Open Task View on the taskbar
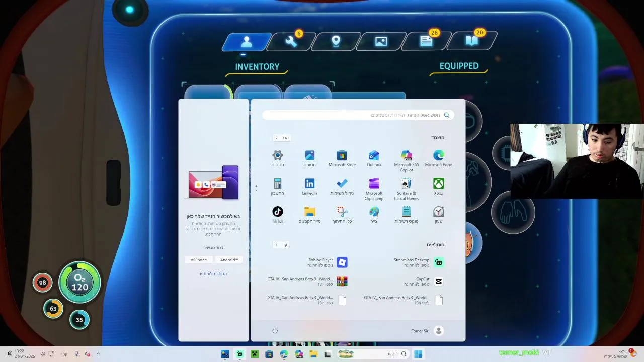Image resolution: width=644 pixels, height=362 pixels. (328, 354)
